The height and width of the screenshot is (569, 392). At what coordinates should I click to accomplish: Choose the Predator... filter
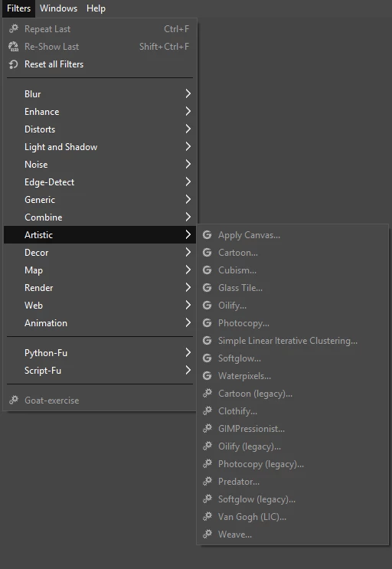pyautogui.click(x=292, y=481)
